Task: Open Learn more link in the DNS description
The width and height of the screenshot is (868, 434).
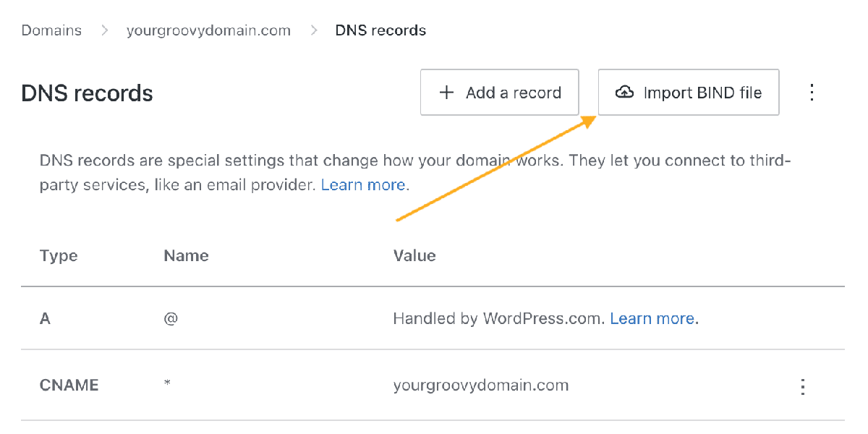Action: [x=363, y=185]
